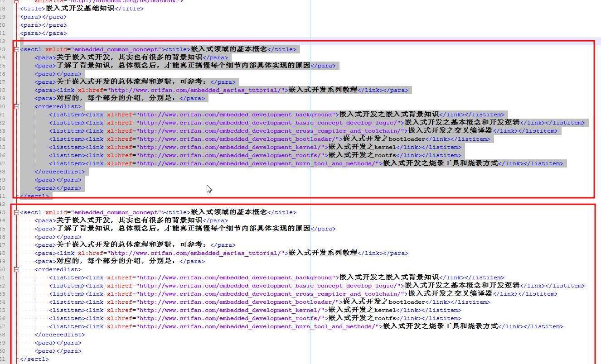Click the 嵌入式开发系列教程 link text in the unselected block
This screenshot has width=601, height=364.
coord(323,253)
